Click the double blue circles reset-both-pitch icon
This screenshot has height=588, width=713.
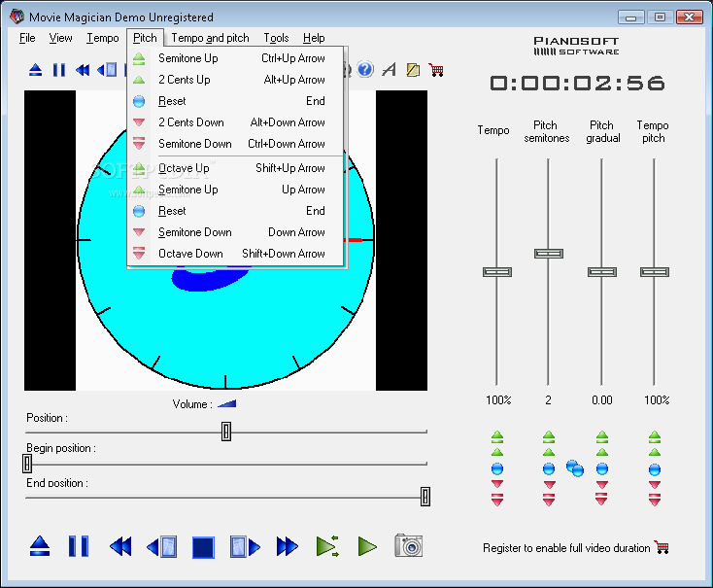(575, 468)
